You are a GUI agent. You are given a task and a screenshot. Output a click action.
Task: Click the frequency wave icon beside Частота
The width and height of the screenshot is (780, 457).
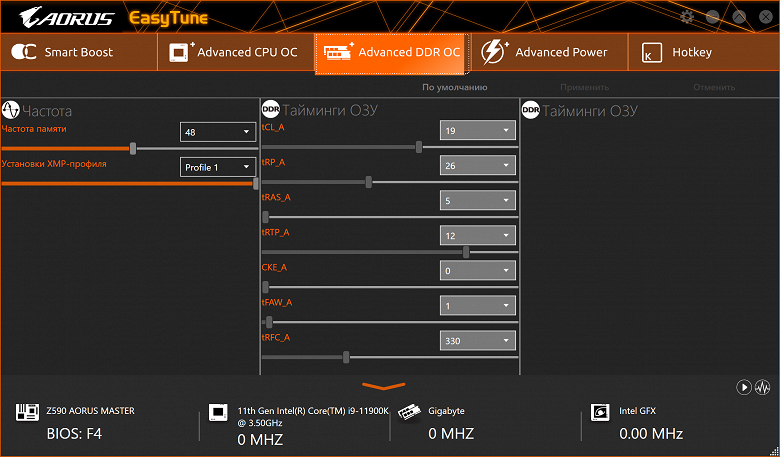point(10,110)
